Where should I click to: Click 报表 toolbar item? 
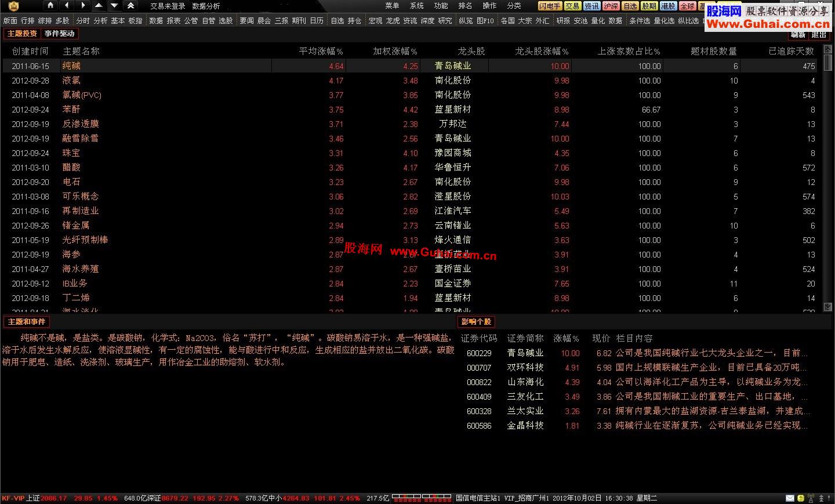[x=173, y=20]
